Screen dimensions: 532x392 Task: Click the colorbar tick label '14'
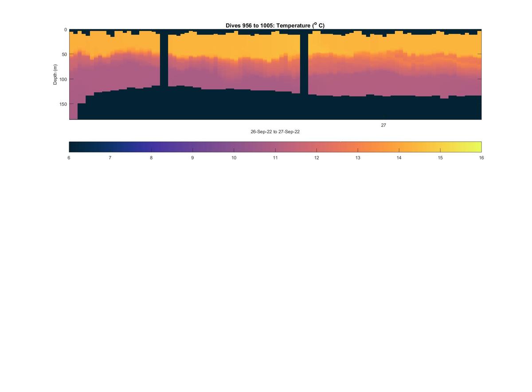pos(399,158)
